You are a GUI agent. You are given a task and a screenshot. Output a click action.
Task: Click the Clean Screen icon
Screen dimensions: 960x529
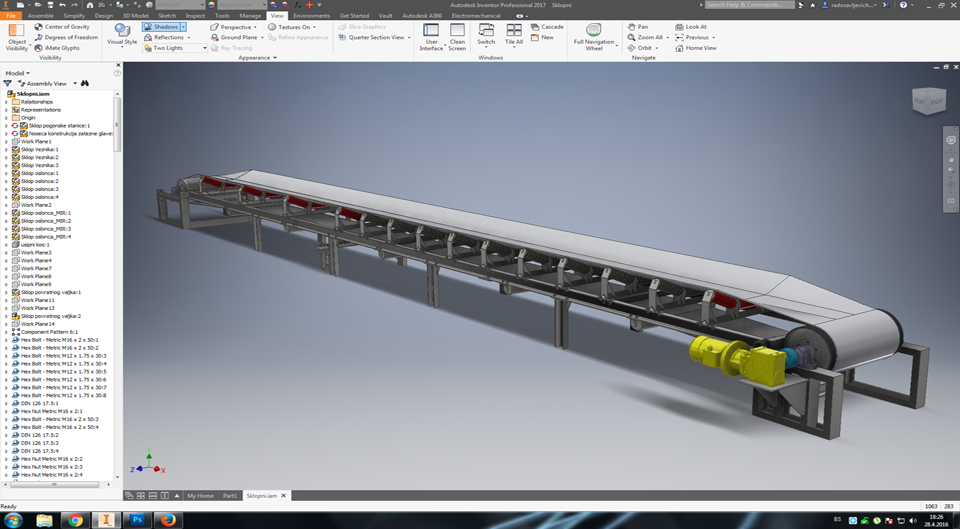coord(457,36)
